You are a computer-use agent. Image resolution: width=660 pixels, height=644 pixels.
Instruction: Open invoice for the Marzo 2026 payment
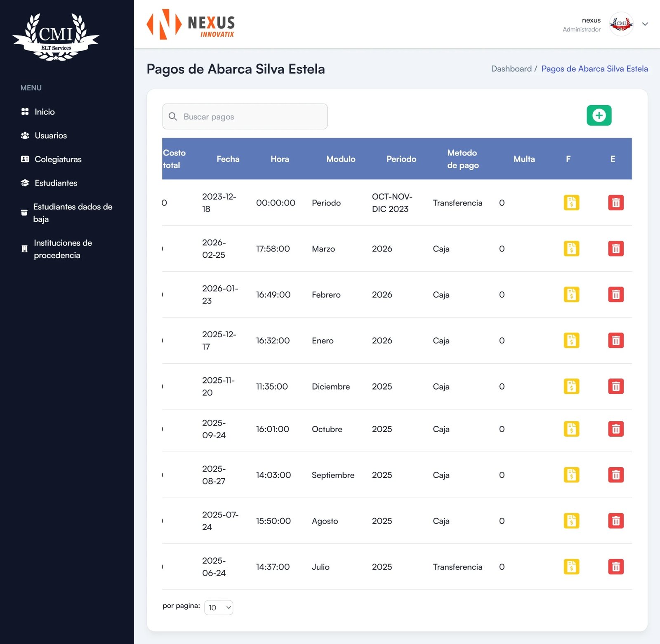pos(571,249)
